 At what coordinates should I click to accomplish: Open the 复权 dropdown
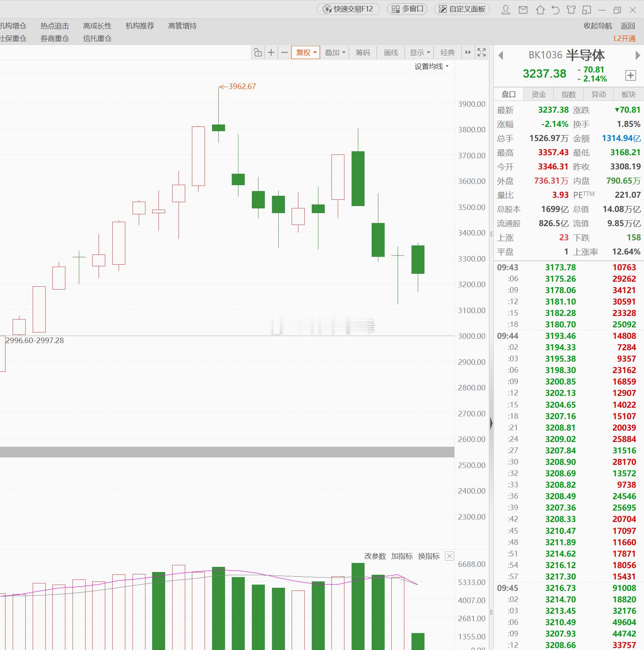click(305, 52)
